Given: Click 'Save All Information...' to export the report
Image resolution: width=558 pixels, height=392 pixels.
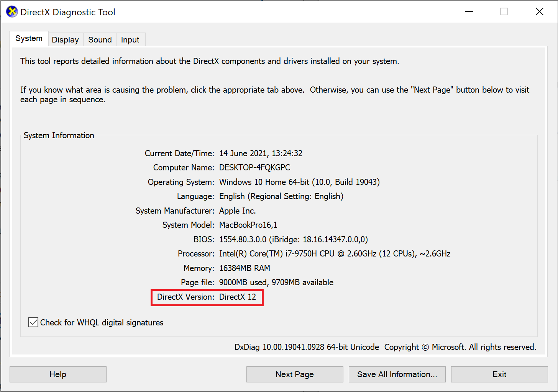Looking at the screenshot, I should [397, 374].
